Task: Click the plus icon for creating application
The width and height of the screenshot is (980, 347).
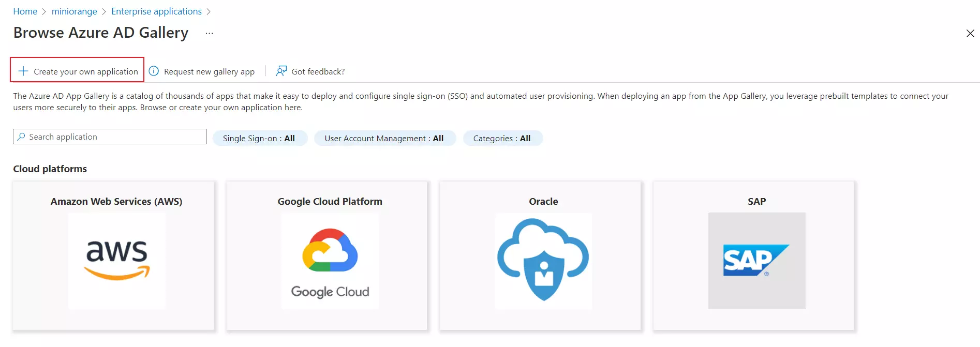Action: point(23,71)
